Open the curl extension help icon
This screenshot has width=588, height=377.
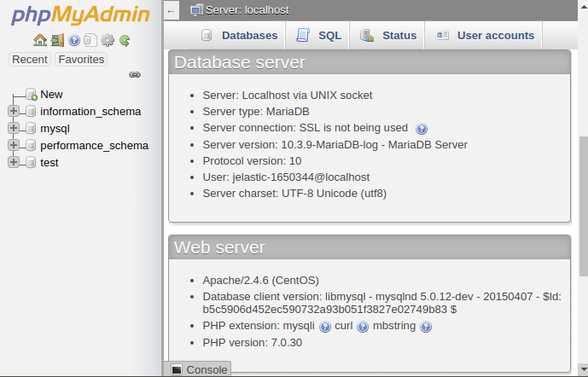coord(363,327)
